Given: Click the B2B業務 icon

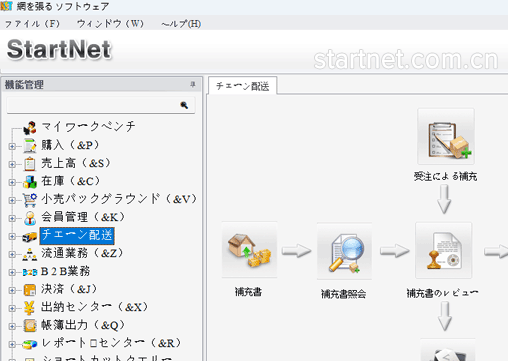Looking at the screenshot, I should coord(30,272).
